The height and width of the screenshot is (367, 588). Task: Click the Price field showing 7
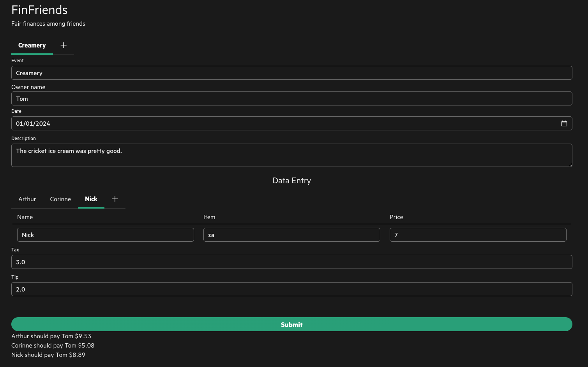478,235
